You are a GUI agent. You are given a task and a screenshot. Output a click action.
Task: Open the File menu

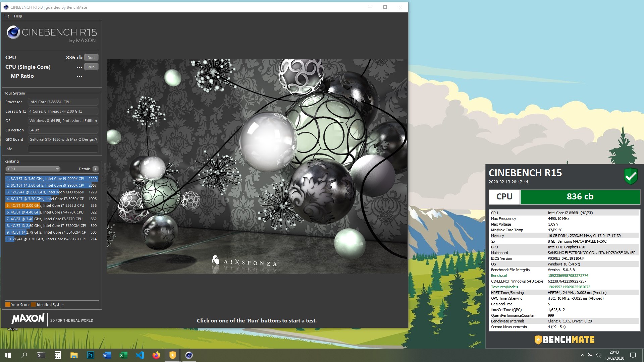coord(6,16)
